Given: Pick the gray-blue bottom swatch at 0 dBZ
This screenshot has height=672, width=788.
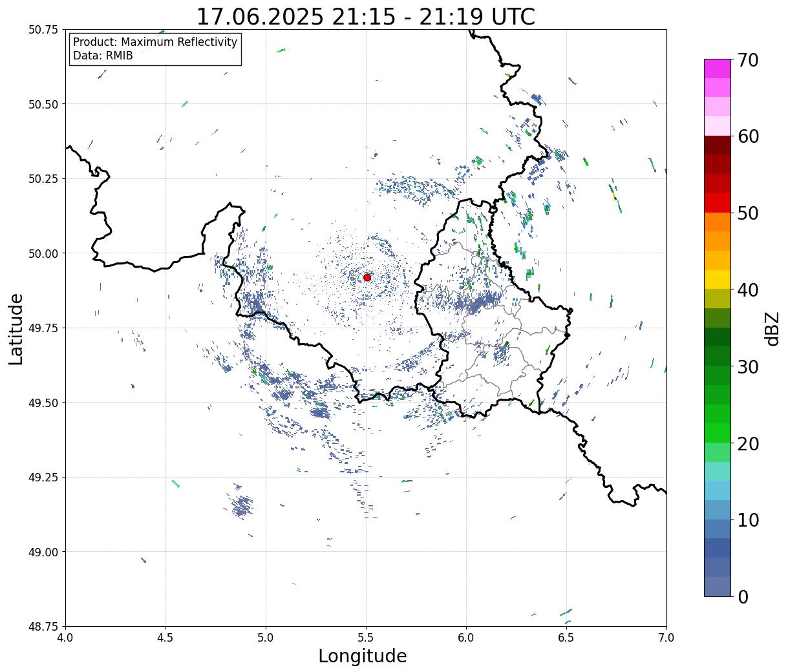Looking at the screenshot, I should point(718,586).
